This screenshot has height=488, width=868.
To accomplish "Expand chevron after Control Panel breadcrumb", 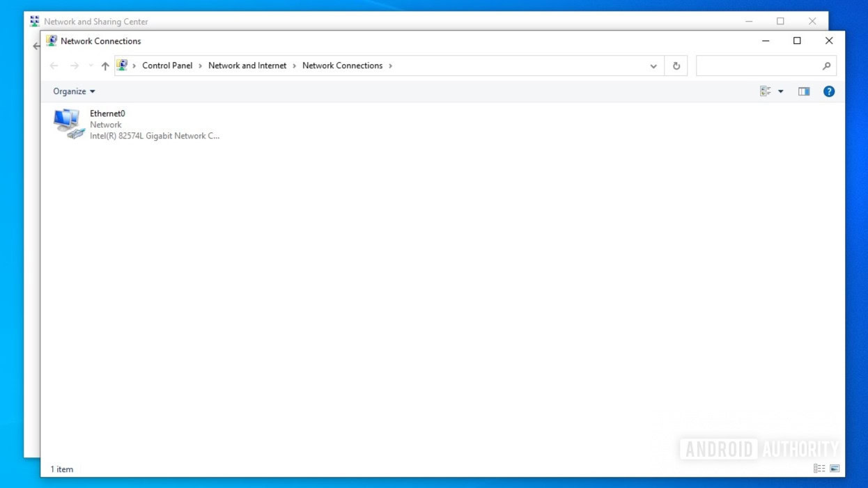I will click(x=201, y=65).
